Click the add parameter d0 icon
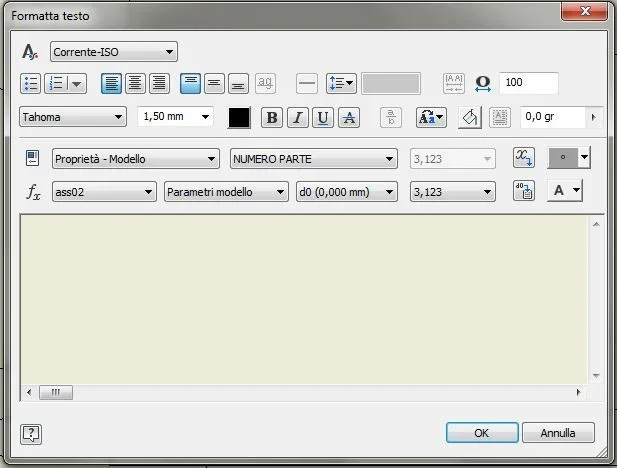 pyautogui.click(x=524, y=191)
